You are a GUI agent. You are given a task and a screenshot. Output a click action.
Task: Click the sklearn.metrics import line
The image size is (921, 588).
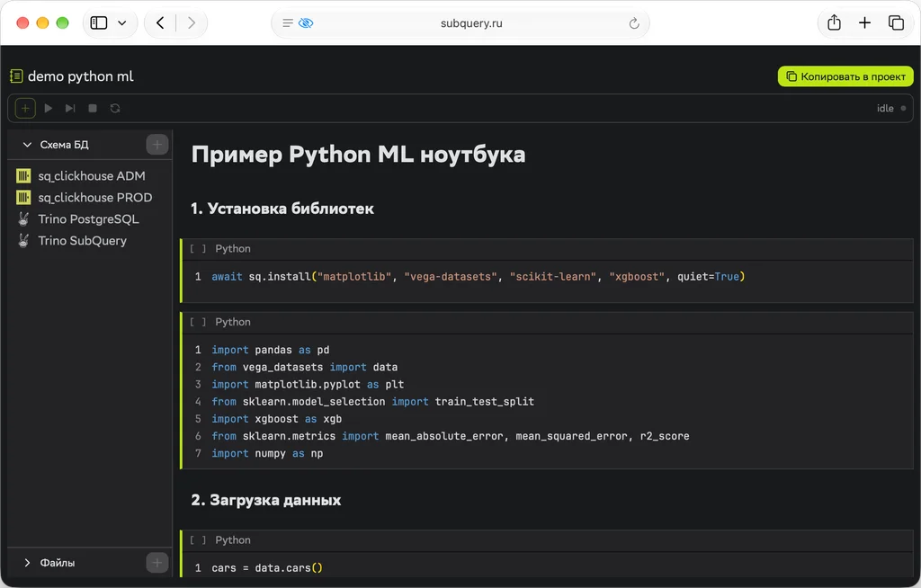pos(450,436)
